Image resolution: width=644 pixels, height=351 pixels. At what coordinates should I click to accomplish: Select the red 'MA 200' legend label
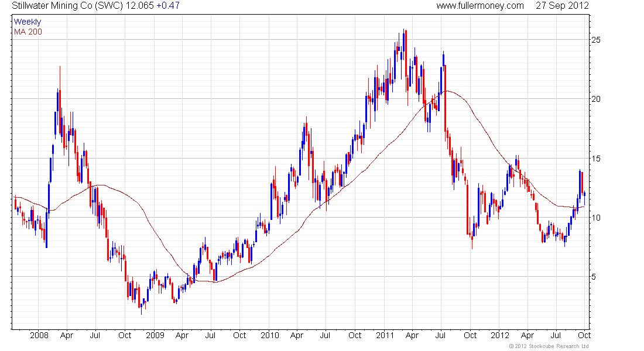28,32
